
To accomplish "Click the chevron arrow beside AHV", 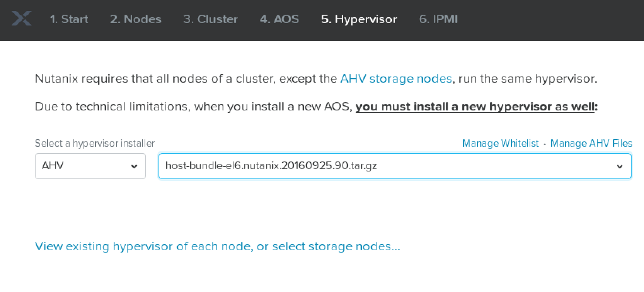I will point(134,166).
